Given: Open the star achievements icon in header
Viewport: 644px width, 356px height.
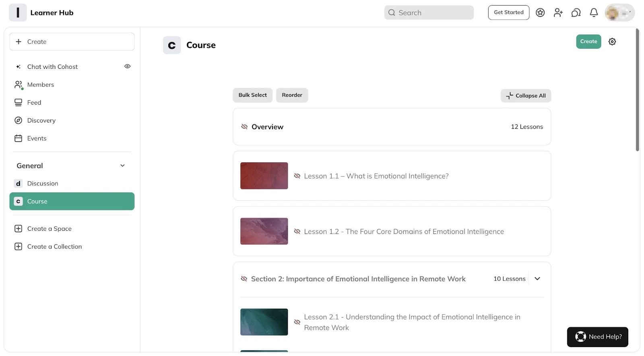Looking at the screenshot, I should point(540,12).
